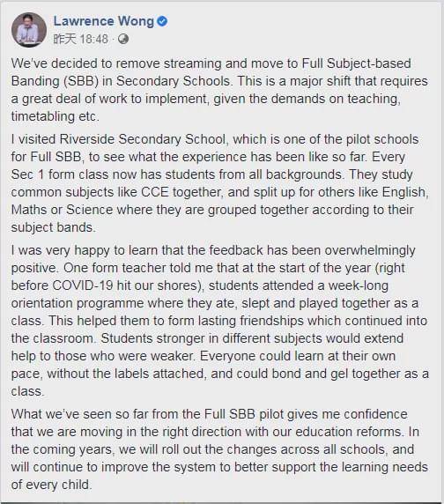Screen dimensions: 444x504
Task: Click the Lawrence Wong name link
Action: click(x=104, y=21)
